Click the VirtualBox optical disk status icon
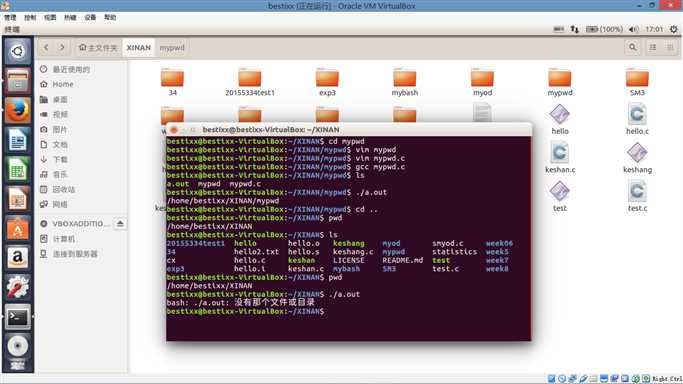Screen dimensions: 683x384 [x=562, y=379]
